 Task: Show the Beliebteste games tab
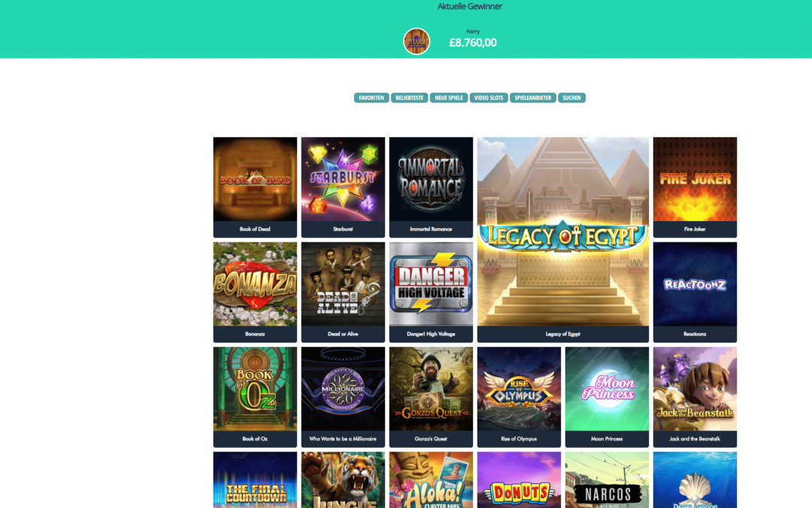409,98
